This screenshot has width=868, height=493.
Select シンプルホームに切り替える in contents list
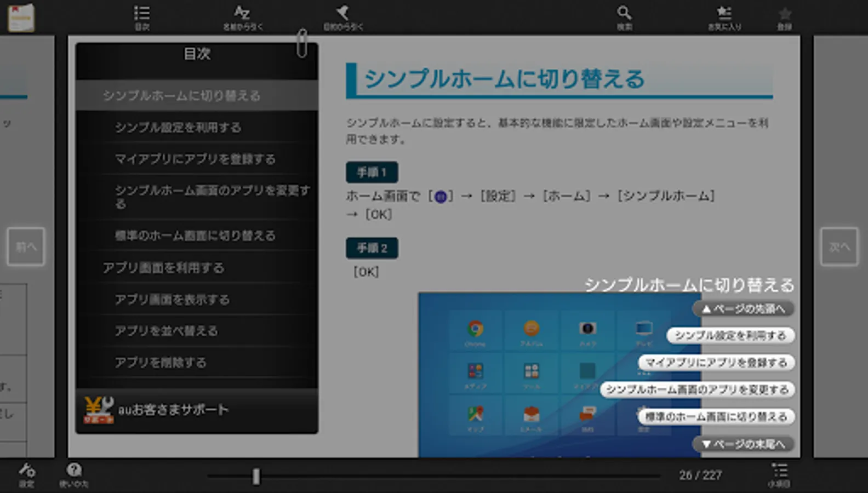pos(197,96)
